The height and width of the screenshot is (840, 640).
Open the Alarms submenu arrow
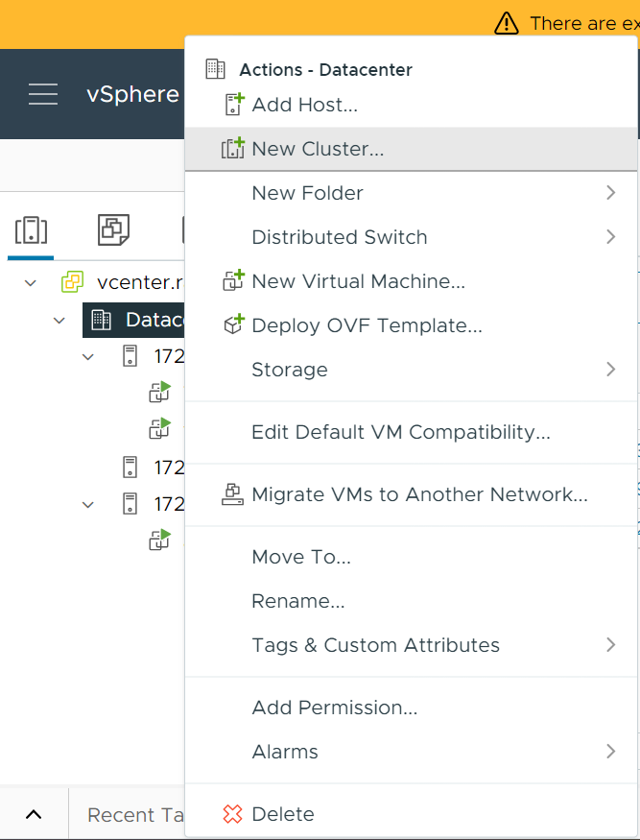tap(610, 751)
